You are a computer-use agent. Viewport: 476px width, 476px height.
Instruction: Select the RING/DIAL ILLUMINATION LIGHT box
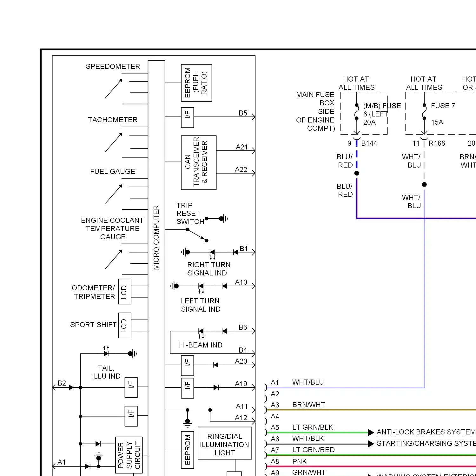point(225,443)
